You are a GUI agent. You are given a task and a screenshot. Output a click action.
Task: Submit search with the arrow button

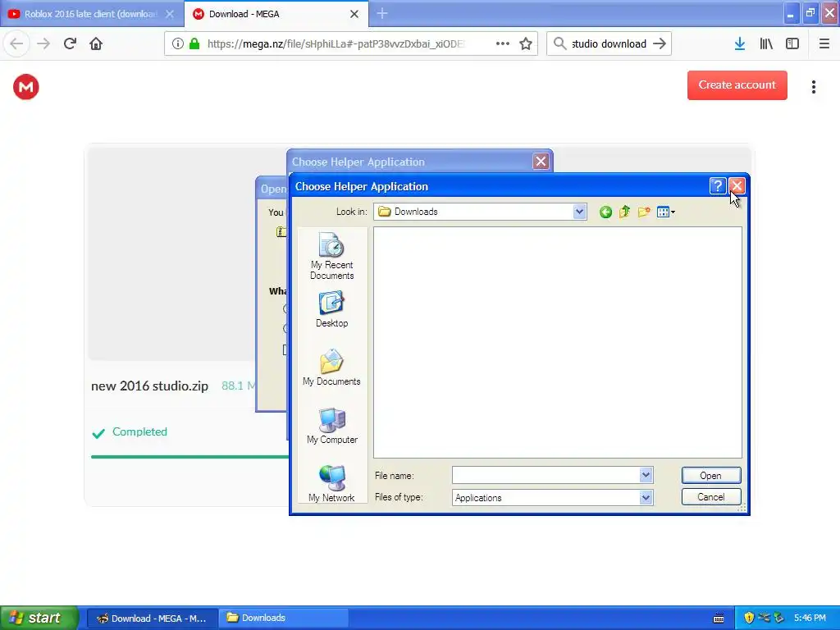[x=660, y=43]
